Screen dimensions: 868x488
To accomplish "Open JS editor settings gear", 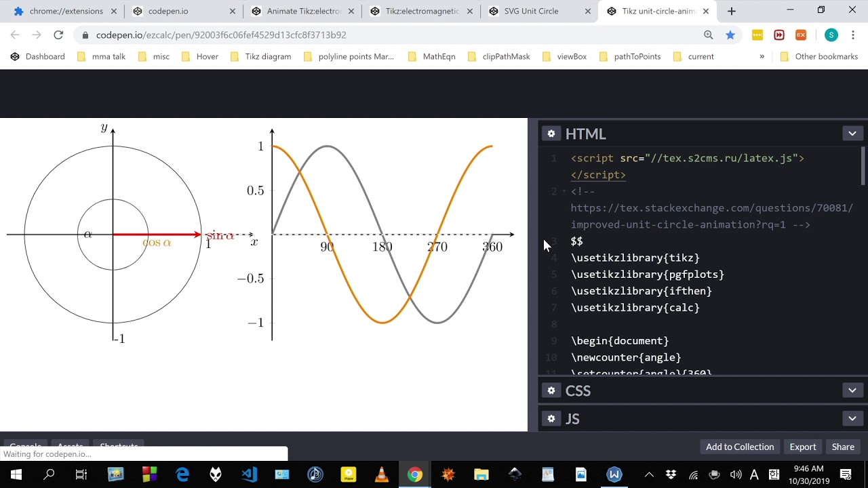I will (x=551, y=419).
